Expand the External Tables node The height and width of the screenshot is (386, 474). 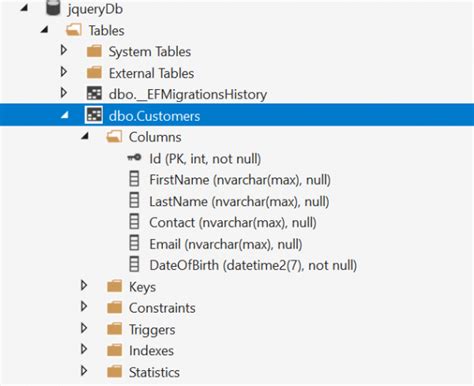64,72
